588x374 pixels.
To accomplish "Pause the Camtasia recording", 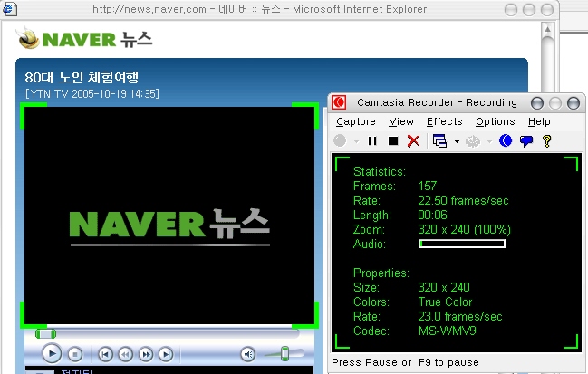I will (372, 141).
